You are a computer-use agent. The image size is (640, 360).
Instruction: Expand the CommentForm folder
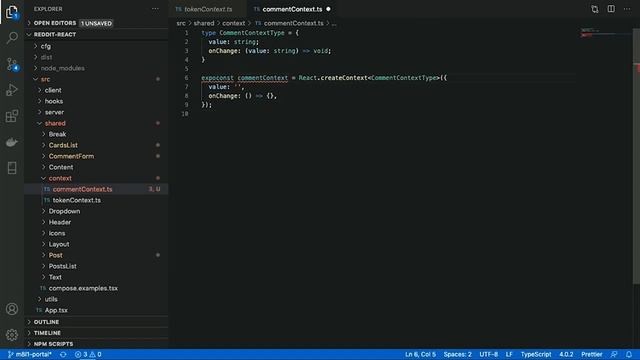71,156
